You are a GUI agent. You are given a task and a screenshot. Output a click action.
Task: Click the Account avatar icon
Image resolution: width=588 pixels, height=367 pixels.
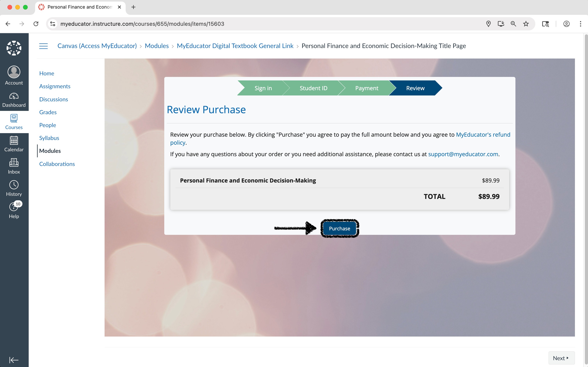[x=14, y=72]
